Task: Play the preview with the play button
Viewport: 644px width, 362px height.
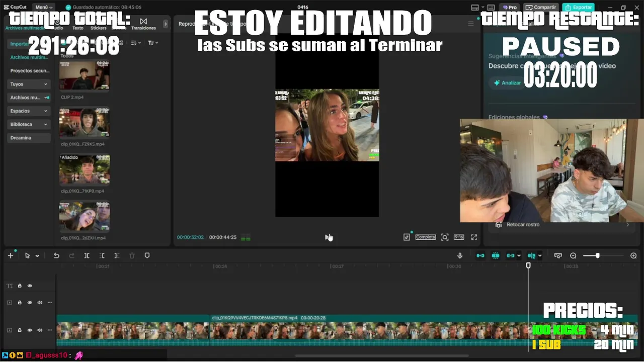Action: click(x=327, y=237)
